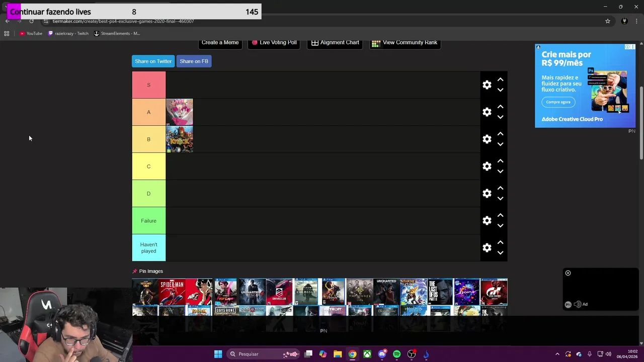Screen dimensions: 644x362
Task: Open the Adobe Creative Cloud ad
Action: pos(585,85)
